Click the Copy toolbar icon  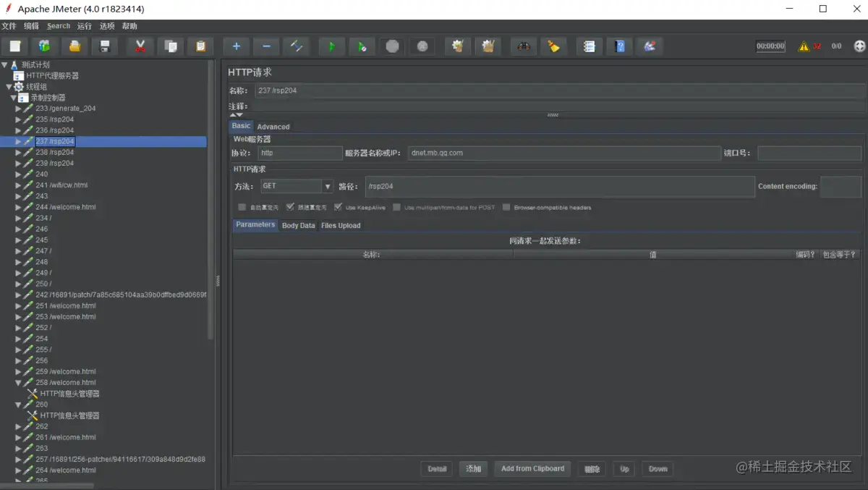pos(171,46)
